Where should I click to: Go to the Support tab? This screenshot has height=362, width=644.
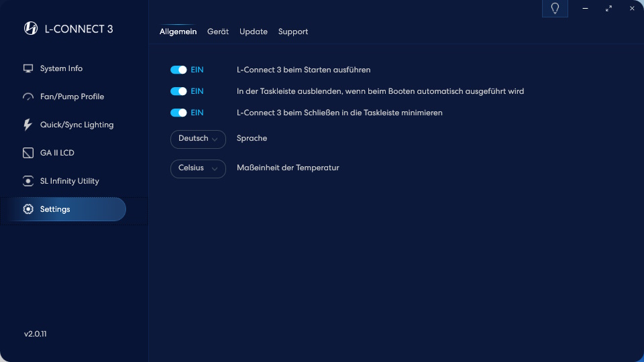click(293, 32)
